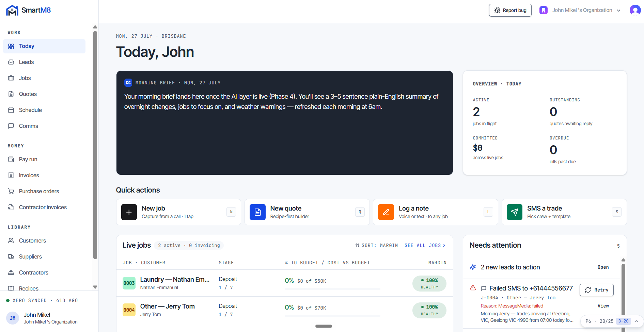Click the 2 active · 0 invoicing pill
Image resolution: width=644 pixels, height=332 pixels.
coord(189,245)
